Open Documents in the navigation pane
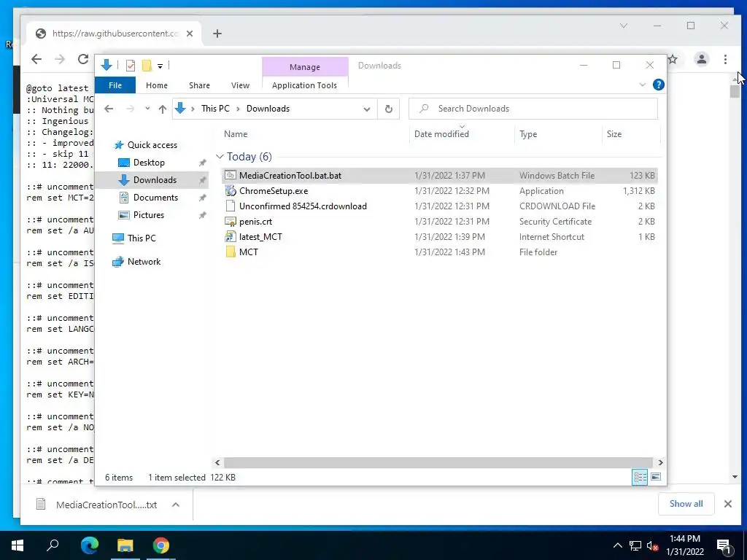The width and height of the screenshot is (747, 560). 155,198
